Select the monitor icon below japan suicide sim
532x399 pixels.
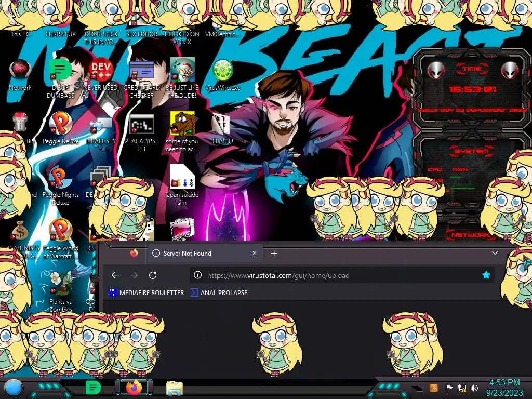tap(182, 230)
